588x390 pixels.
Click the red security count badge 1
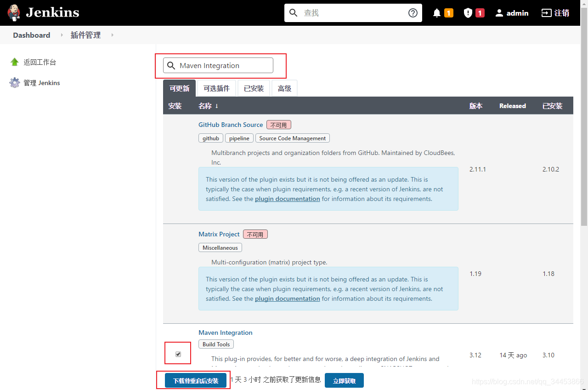click(x=480, y=13)
